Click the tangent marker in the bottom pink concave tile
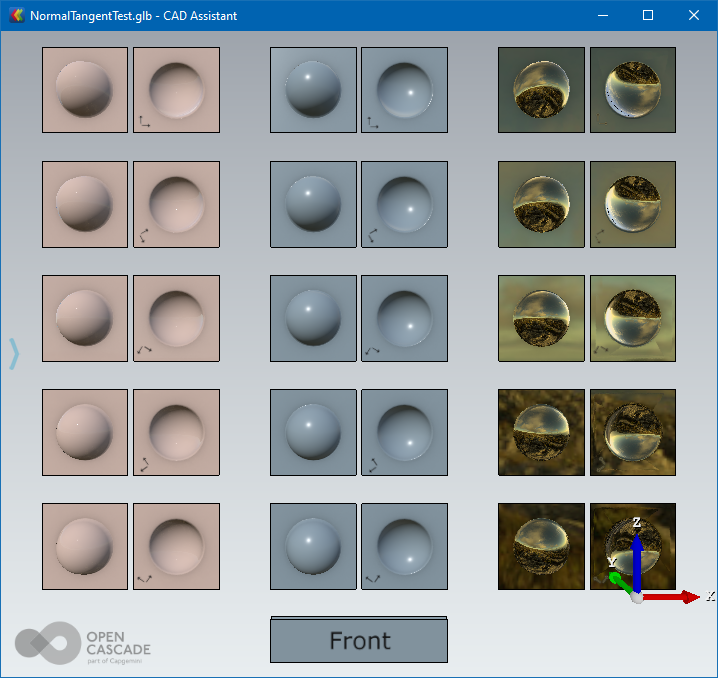Viewport: 718px width, 678px height. (x=144, y=578)
